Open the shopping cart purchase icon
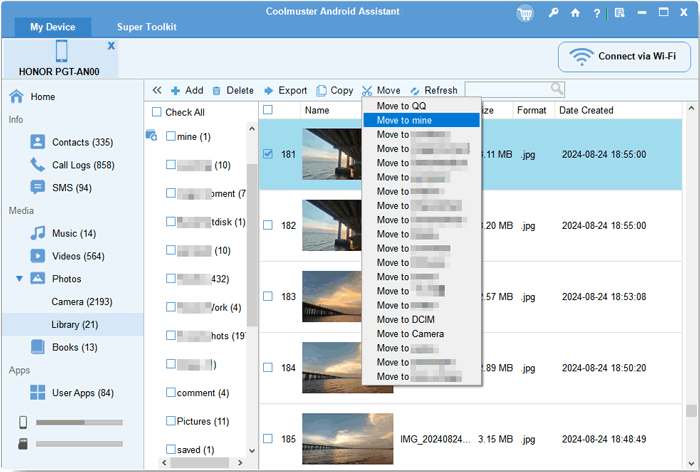Screen dimensions: 700x472 525,13
